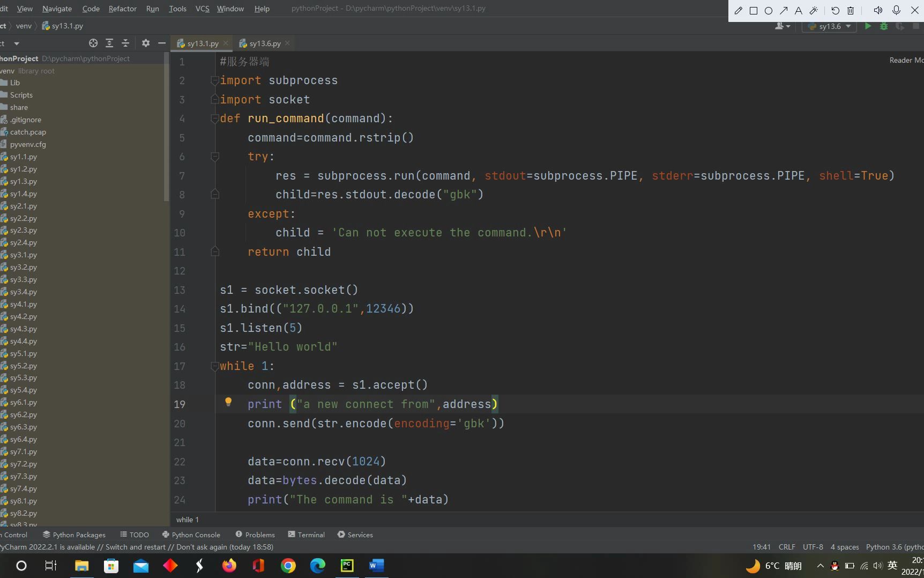The image size is (924, 578).
Task: Open Project panel settings gear
Action: [146, 43]
